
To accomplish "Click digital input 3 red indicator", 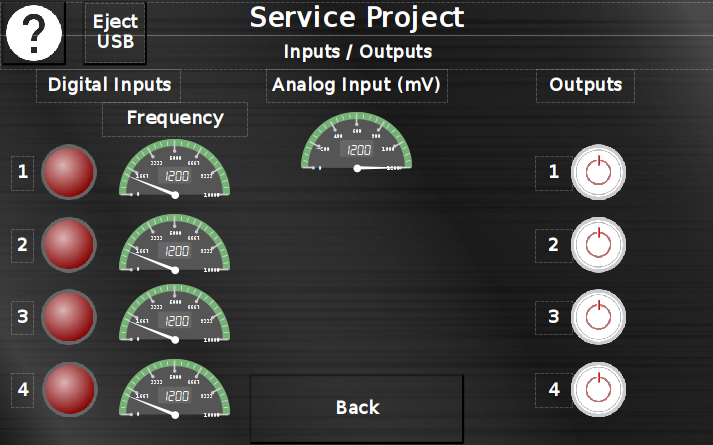I will pos(69,317).
